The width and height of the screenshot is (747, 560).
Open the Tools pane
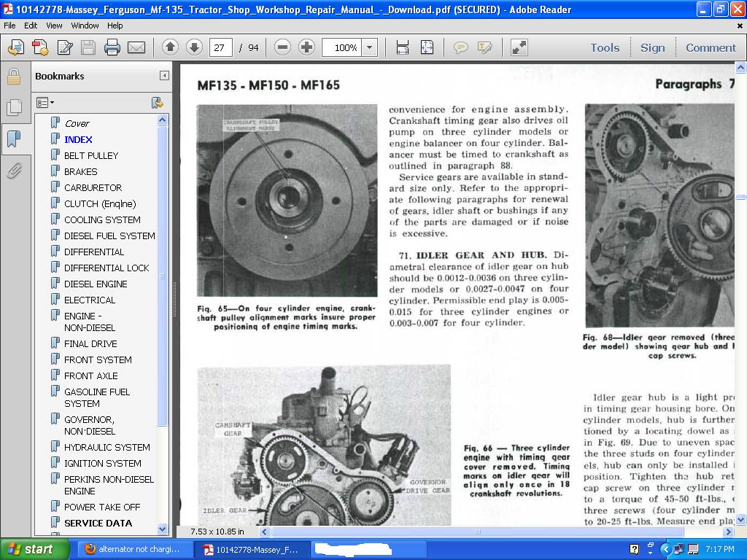click(605, 47)
